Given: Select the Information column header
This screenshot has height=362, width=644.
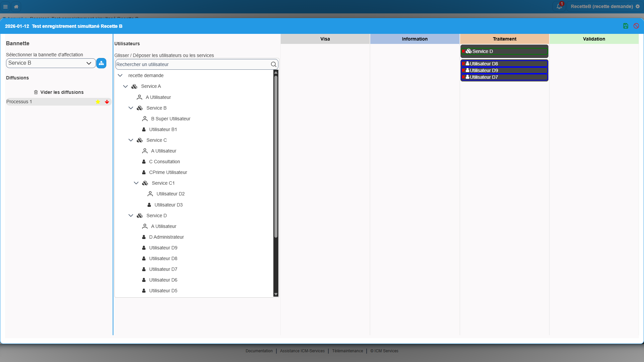Looking at the screenshot, I should [415, 39].
